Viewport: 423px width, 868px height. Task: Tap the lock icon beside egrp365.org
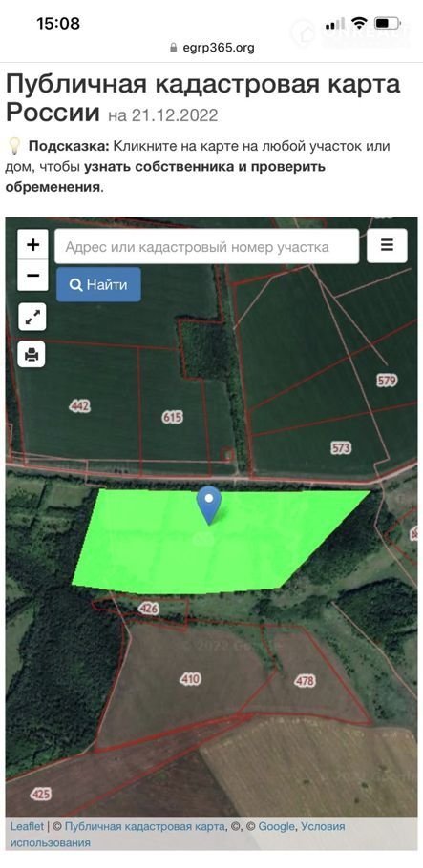pos(174,48)
